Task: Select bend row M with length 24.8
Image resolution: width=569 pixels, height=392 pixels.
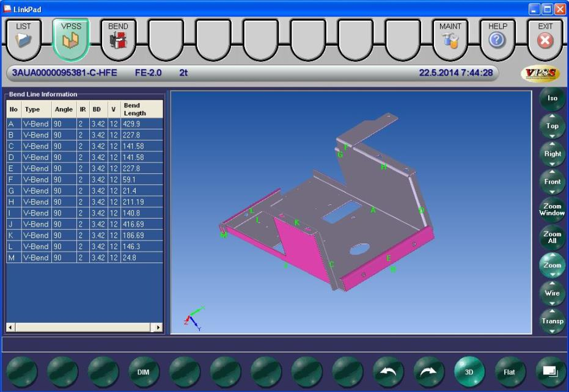Action: pos(84,258)
